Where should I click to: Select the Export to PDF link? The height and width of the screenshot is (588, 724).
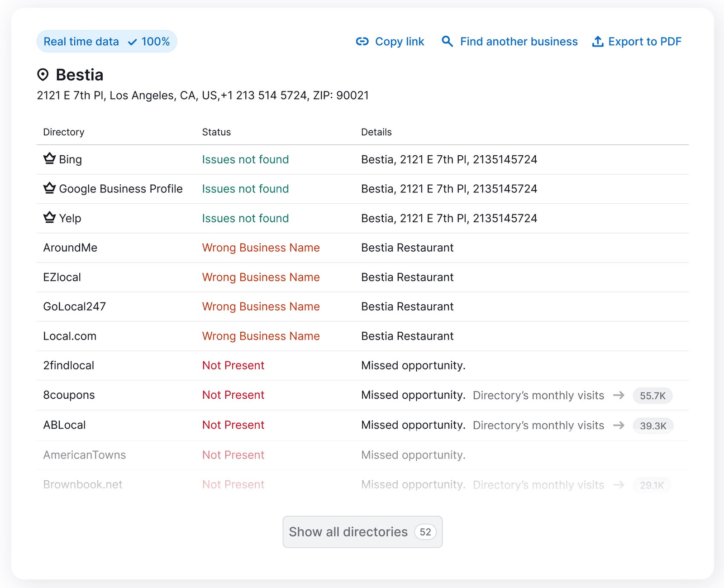pyautogui.click(x=644, y=42)
